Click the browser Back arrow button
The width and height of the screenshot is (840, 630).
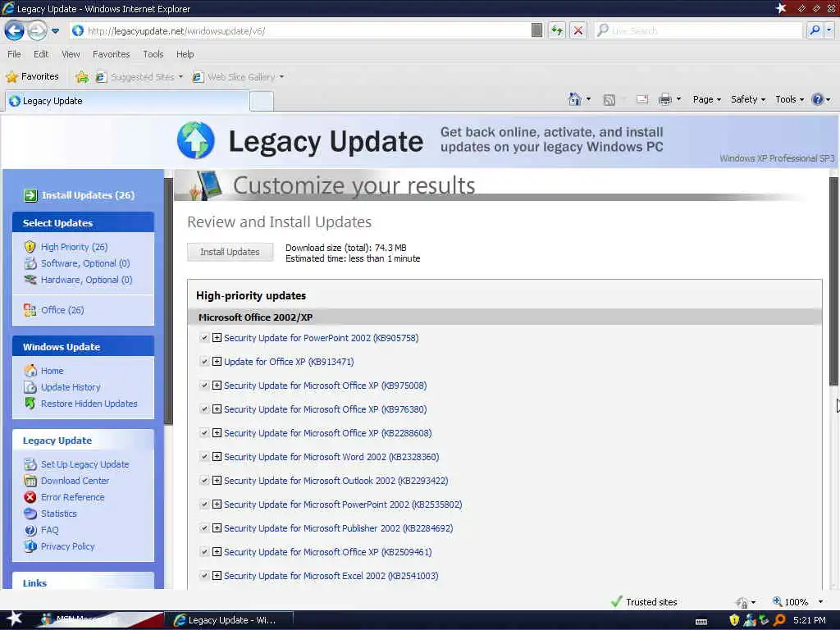(15, 30)
